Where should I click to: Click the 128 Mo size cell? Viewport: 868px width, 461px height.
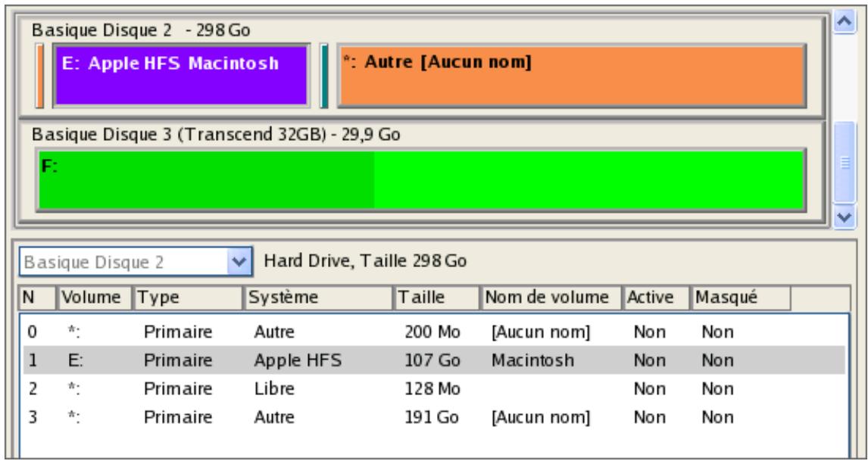tap(432, 389)
